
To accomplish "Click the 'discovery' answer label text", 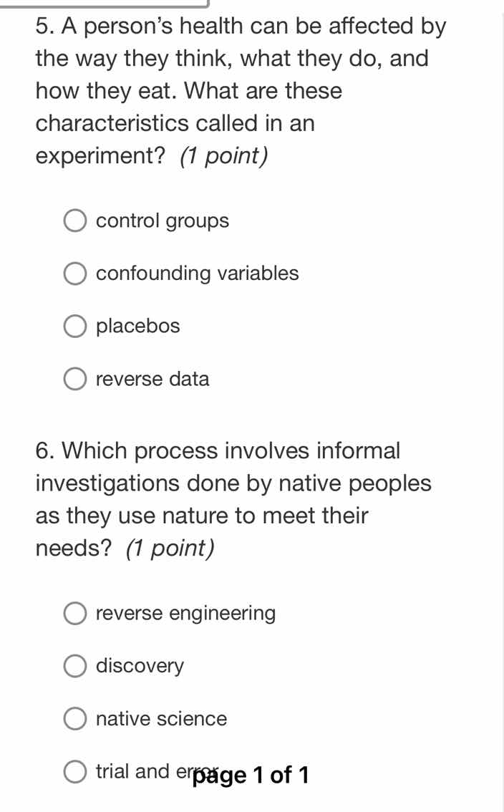I will pos(140,666).
